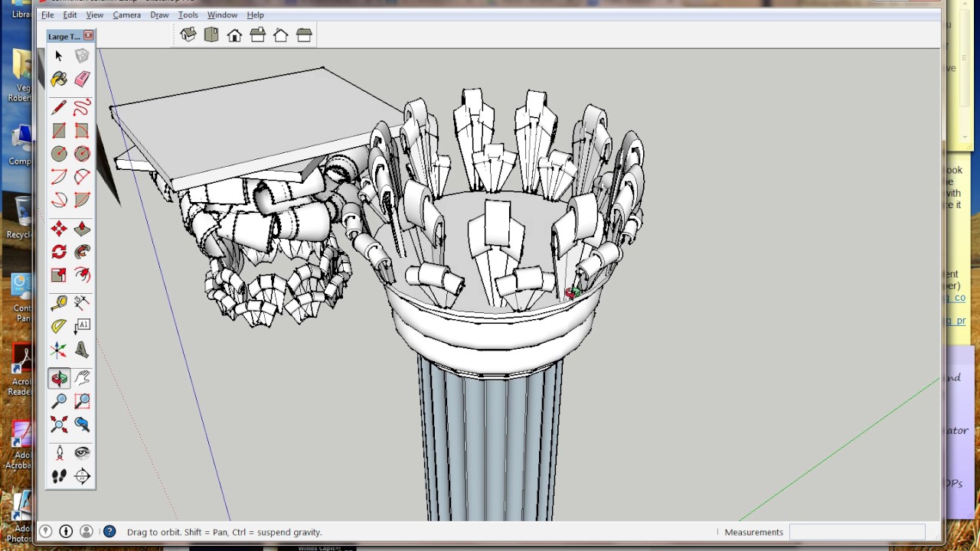
Task: Activate the Orbit tool
Action: click(59, 378)
